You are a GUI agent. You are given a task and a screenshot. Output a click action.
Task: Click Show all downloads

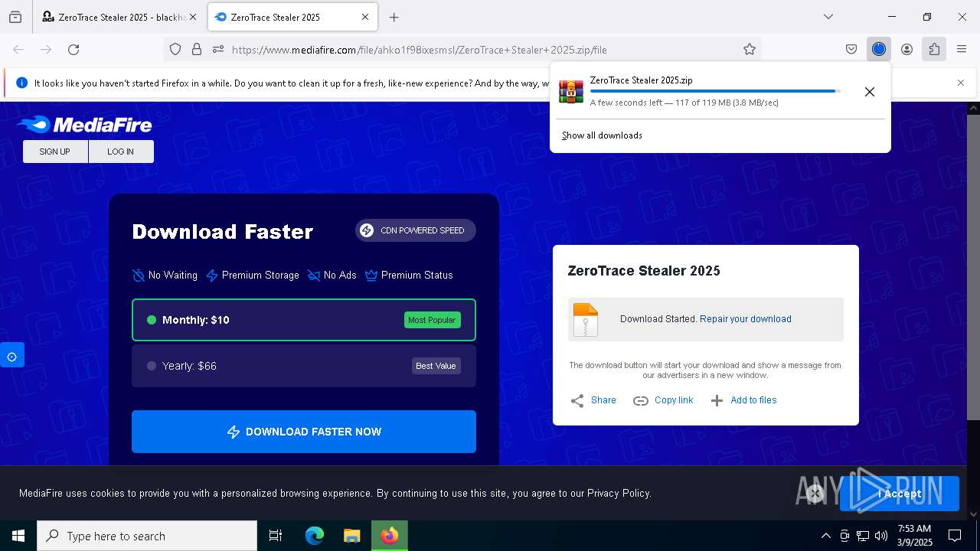[x=602, y=135]
